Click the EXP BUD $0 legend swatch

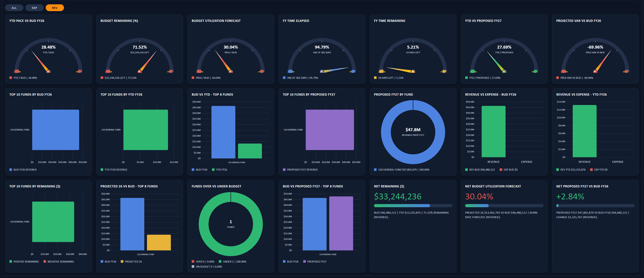(501, 170)
